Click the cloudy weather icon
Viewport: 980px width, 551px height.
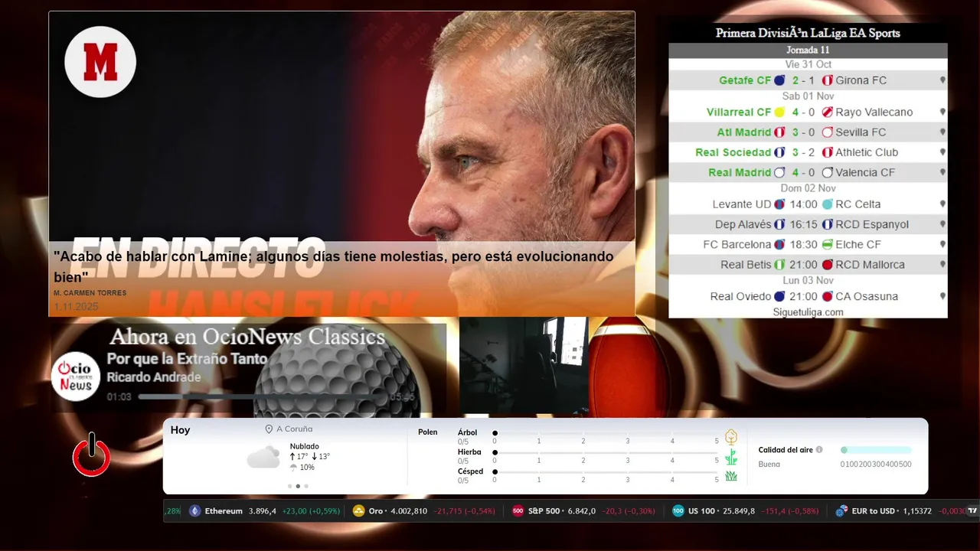263,457
